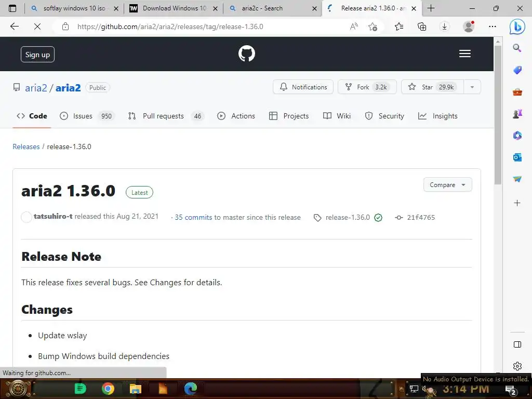Open the Favorites list icon
Screen dimensions: 532x399
point(399,26)
